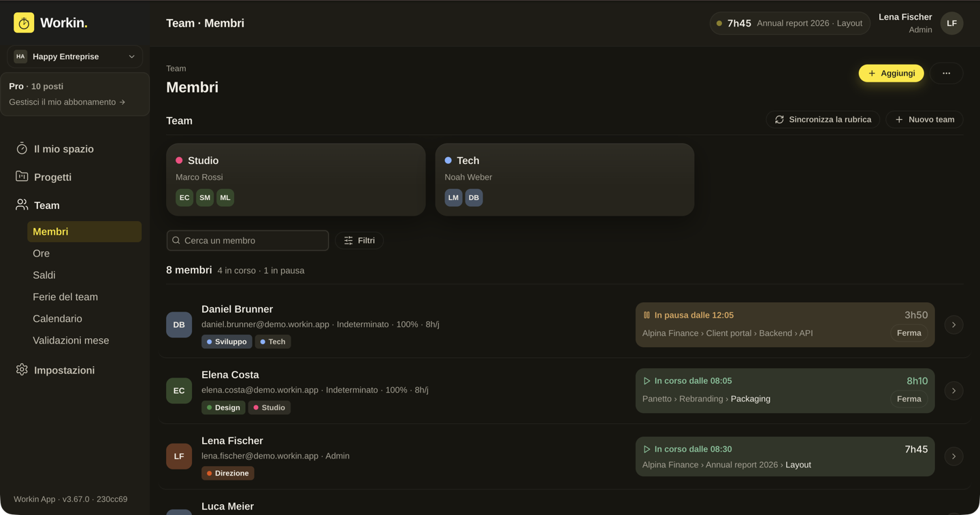This screenshot has height=515, width=980.
Task: Click the Workin stopwatch logo icon
Action: click(x=24, y=23)
